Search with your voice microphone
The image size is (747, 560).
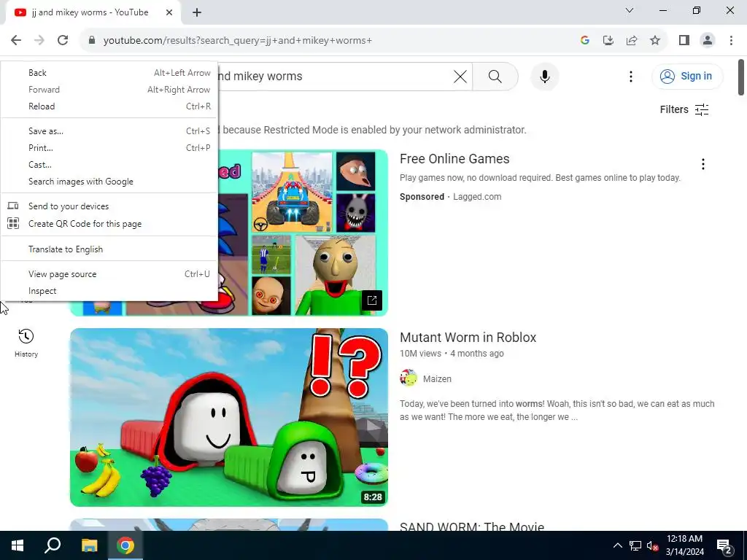point(544,76)
